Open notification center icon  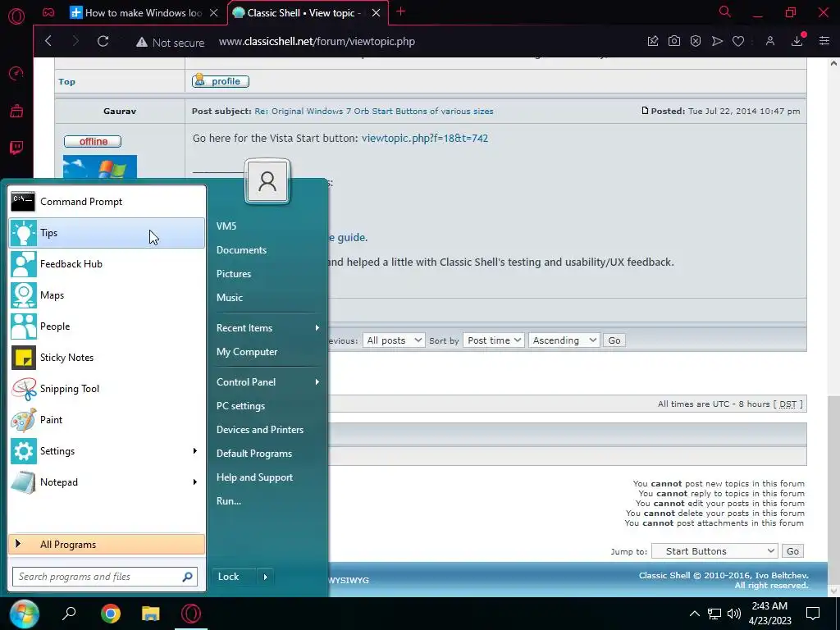813,614
